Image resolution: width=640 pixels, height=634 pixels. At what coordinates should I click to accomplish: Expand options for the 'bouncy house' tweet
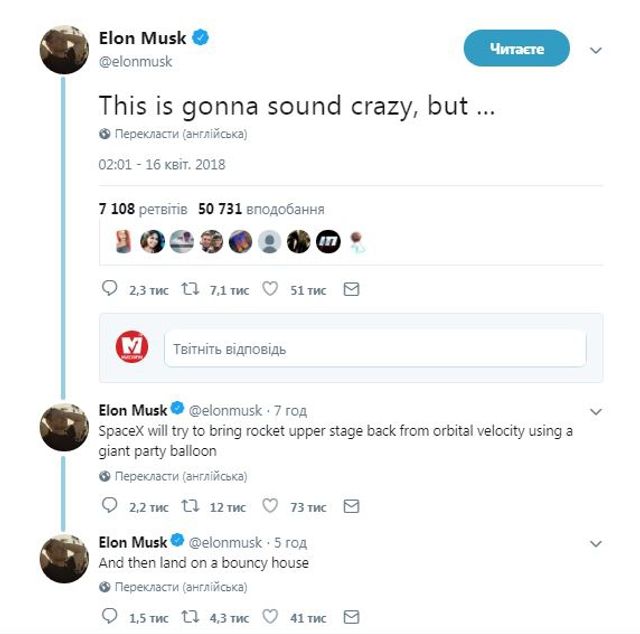pos(596,544)
